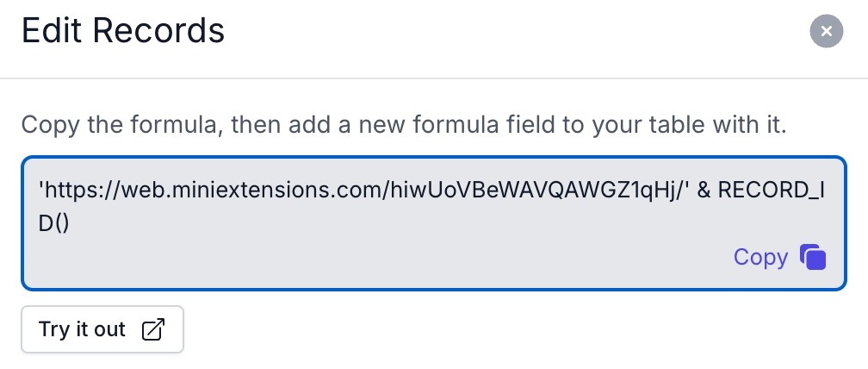Click the D() text on second line
868x369 pixels.
pos(54,224)
